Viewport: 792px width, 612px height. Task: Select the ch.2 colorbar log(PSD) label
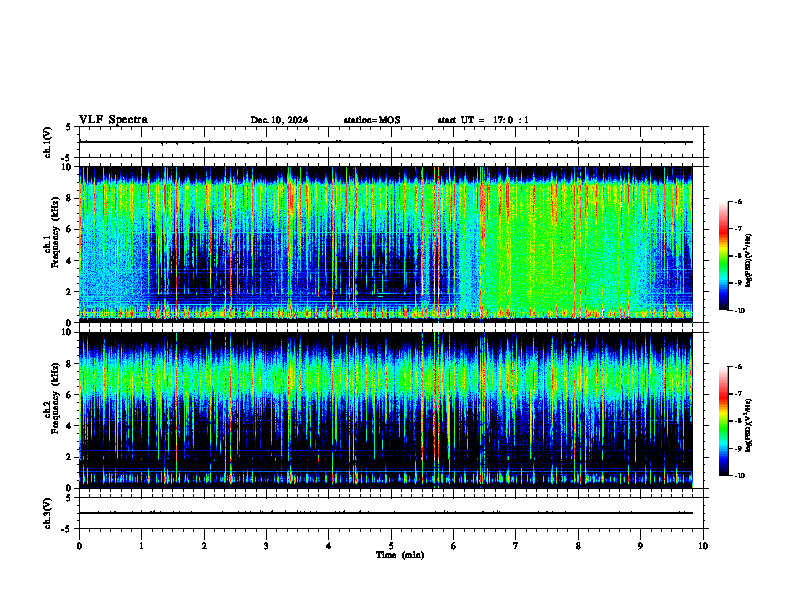coord(749,425)
